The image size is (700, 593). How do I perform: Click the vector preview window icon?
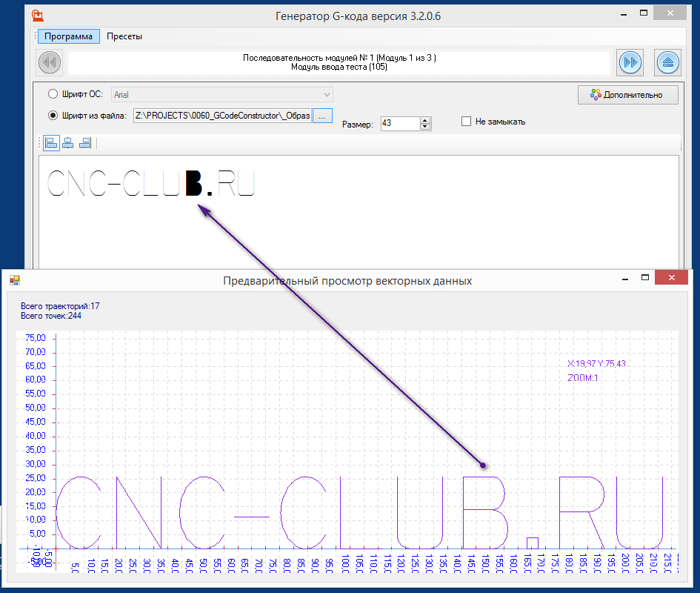pos(15,280)
